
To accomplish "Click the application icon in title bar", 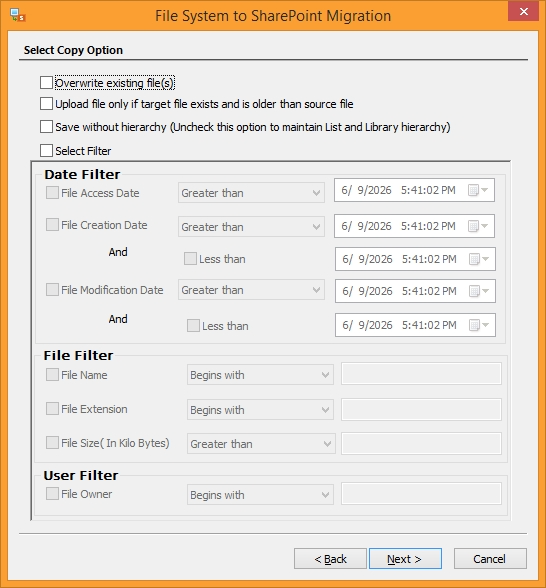I will pos(18,15).
